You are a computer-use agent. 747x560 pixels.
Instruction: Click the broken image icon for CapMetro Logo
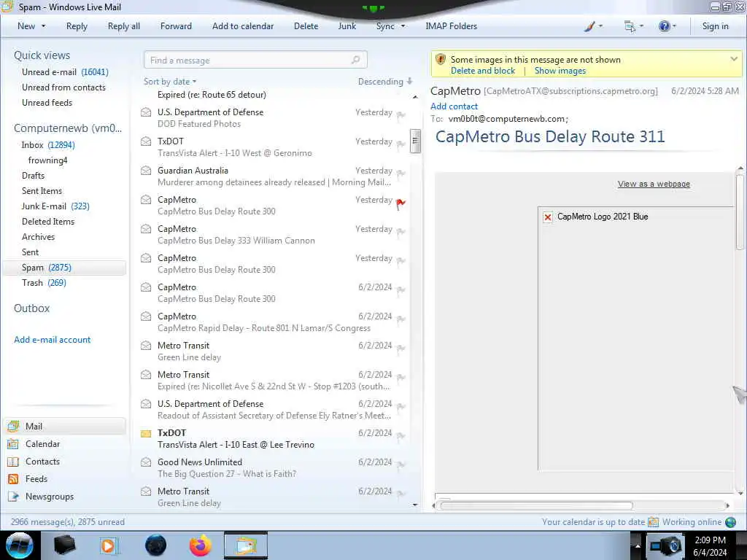pyautogui.click(x=548, y=217)
